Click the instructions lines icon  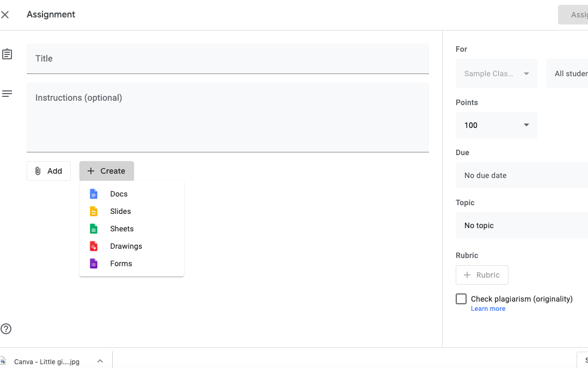[x=7, y=94]
